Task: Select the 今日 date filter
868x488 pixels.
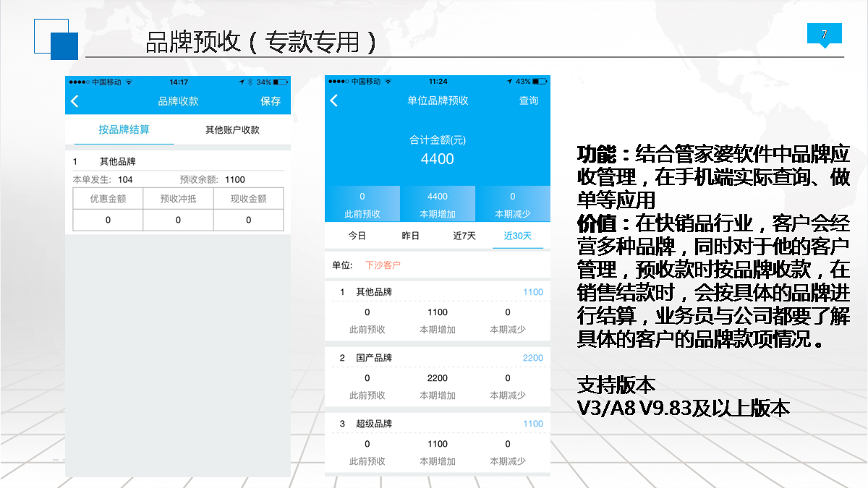Action: 357,236
